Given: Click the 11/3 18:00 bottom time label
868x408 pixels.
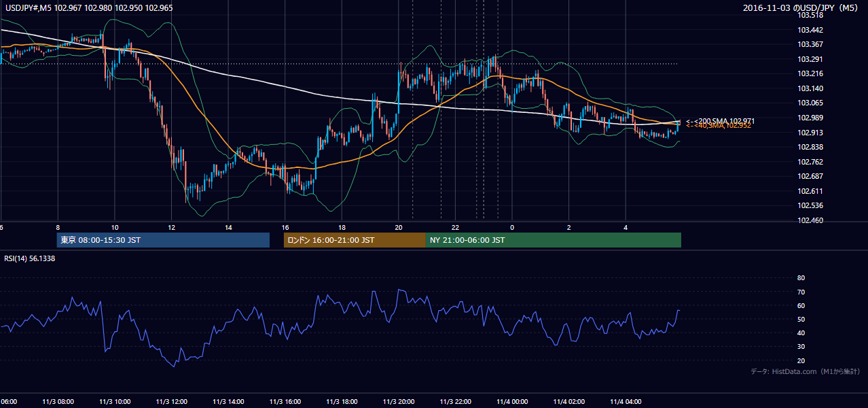Looking at the screenshot, I should [x=342, y=401].
